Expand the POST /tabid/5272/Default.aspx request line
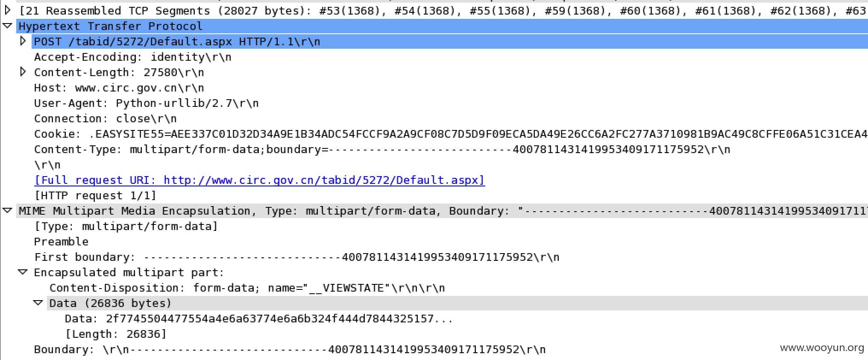The height and width of the screenshot is (360, 868). pos(23,41)
